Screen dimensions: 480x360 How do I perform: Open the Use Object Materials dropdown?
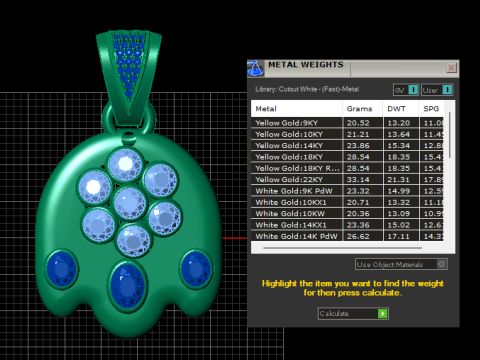(401, 264)
